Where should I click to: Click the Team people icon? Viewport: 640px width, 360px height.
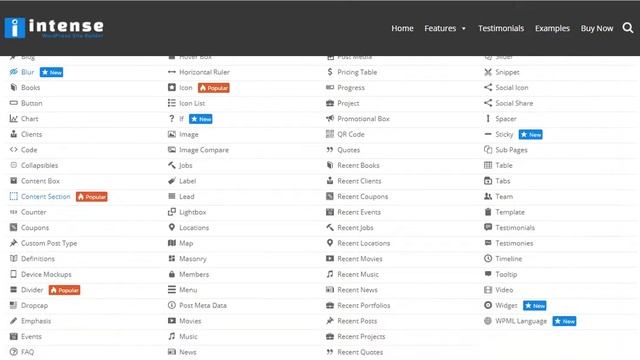point(488,196)
